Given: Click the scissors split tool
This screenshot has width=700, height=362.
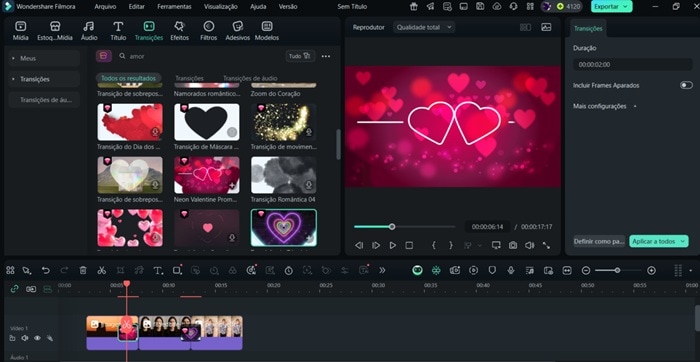Looking at the screenshot, I should tap(101, 270).
